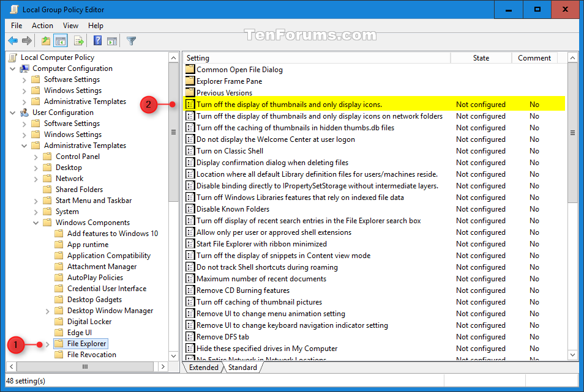
Task: Click the Forward arrow toolbar icon
Action: (x=27, y=40)
